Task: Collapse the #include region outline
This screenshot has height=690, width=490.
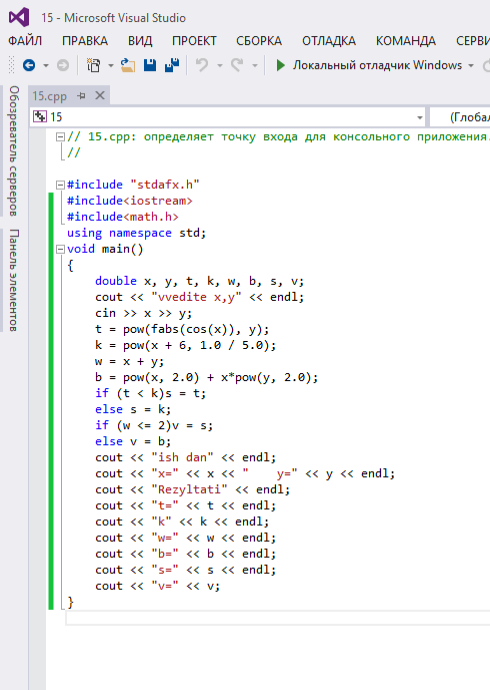Action: (x=60, y=185)
